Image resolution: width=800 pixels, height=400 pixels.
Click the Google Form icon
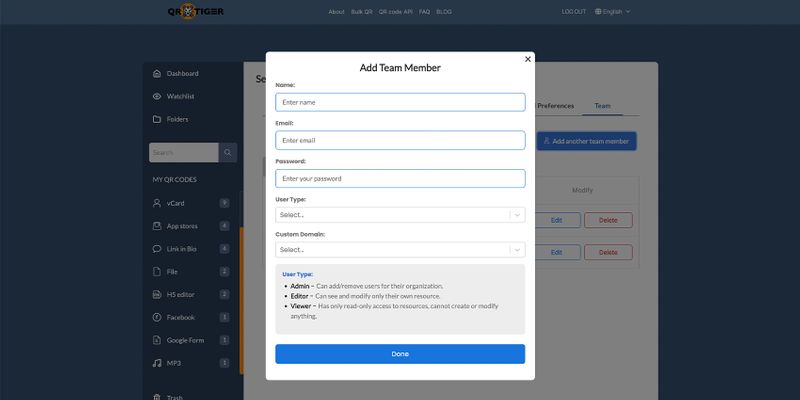pyautogui.click(x=157, y=340)
